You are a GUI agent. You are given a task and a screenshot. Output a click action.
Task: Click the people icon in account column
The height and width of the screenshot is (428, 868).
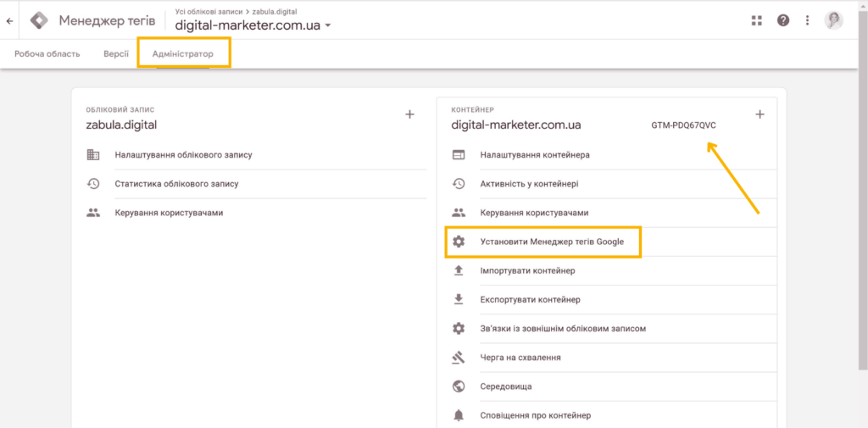point(93,213)
